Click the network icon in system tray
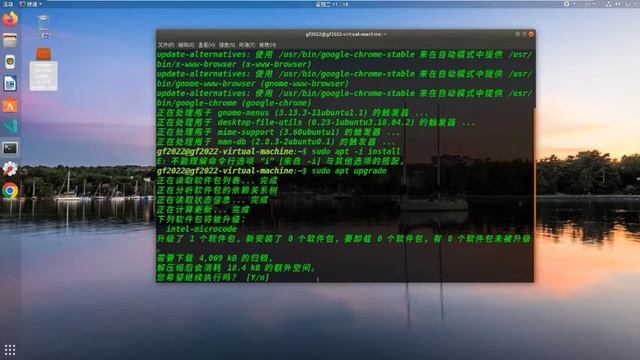Viewport: 640px width, 360px height. click(x=609, y=4)
